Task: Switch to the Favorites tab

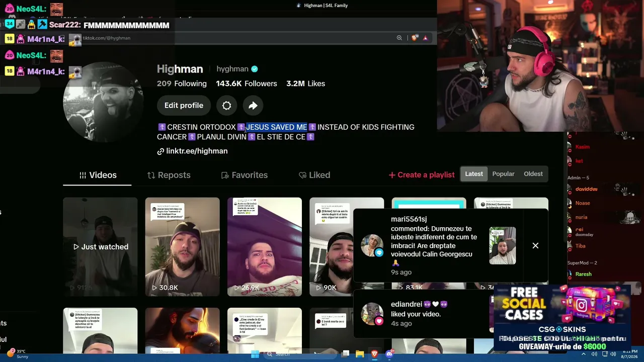Action: (x=244, y=175)
